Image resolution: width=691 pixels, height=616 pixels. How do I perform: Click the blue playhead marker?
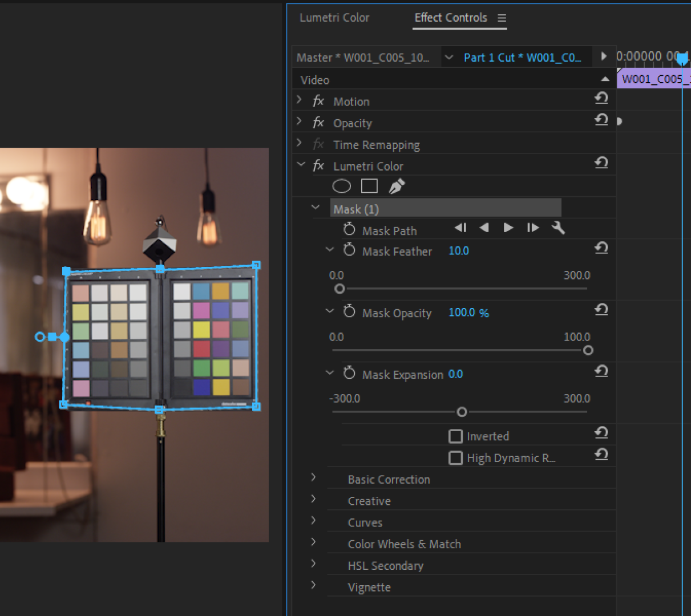coord(682,59)
